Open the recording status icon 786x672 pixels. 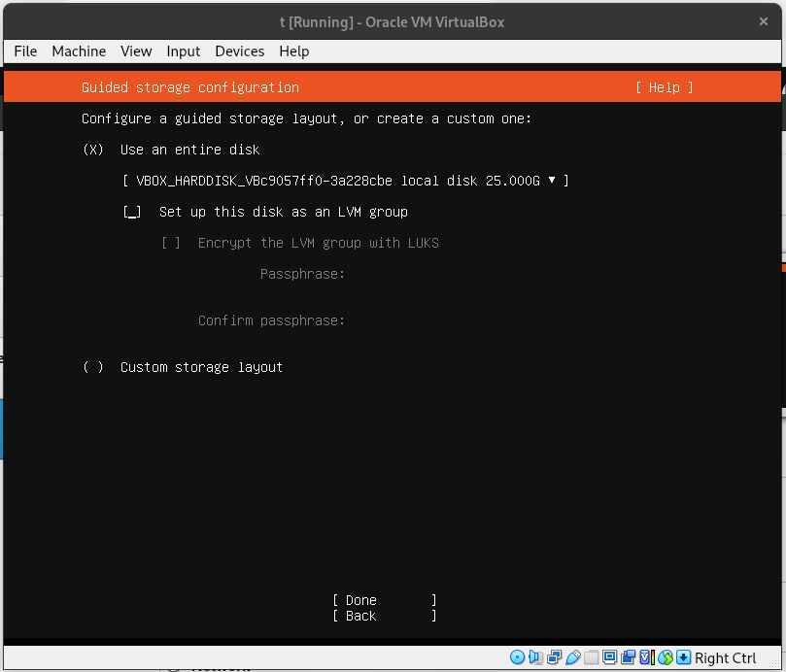628,657
